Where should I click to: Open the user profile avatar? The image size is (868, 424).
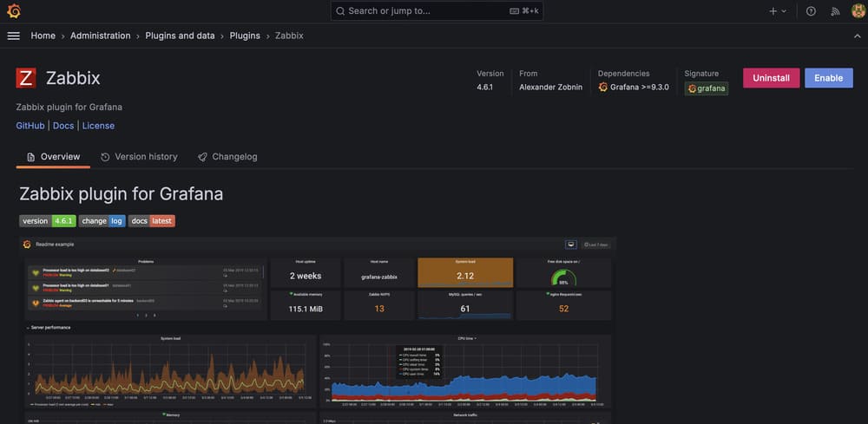tap(858, 11)
